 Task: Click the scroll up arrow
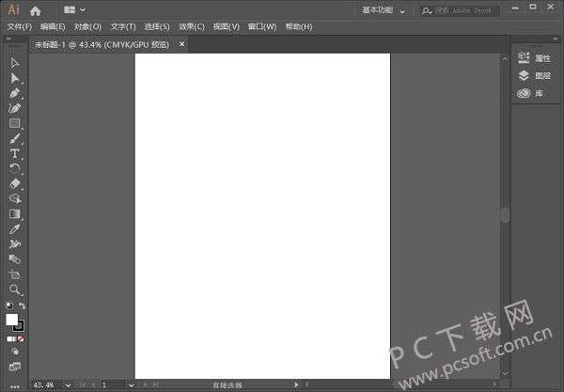pyautogui.click(x=505, y=58)
